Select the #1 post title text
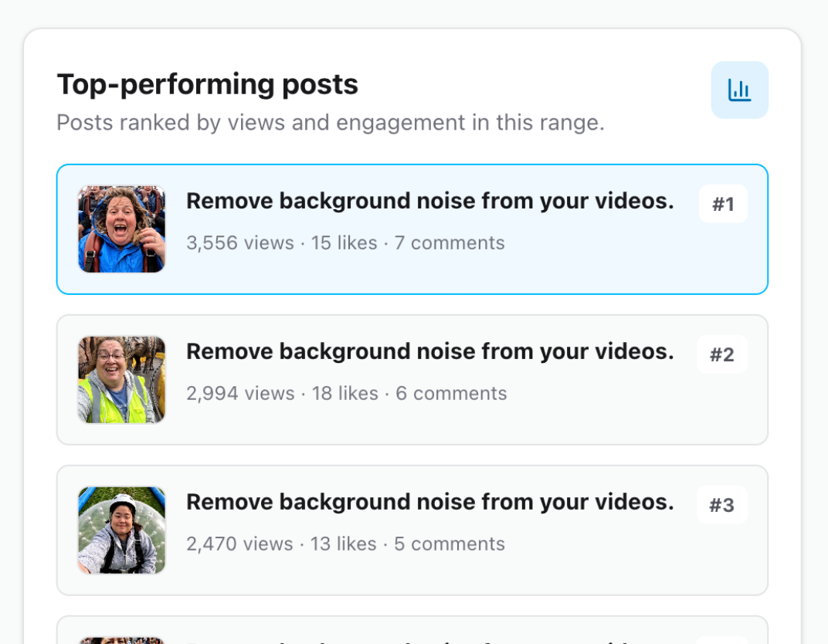This screenshot has width=828, height=644. tap(430, 201)
